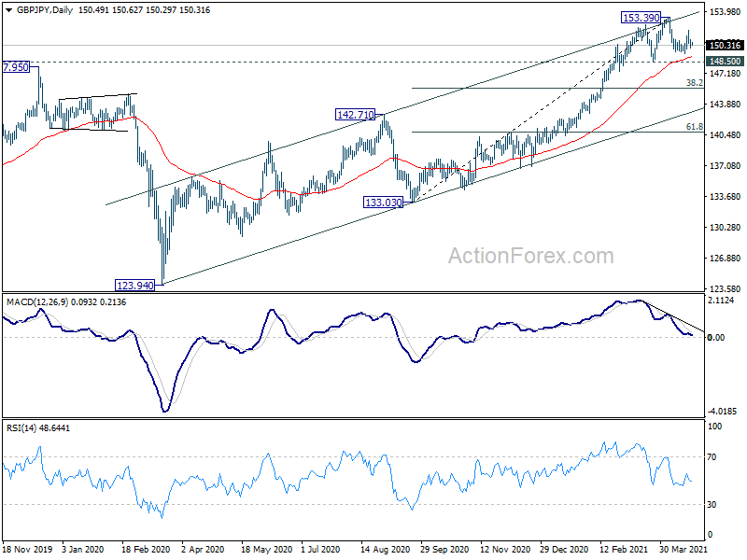Click the RSI 100 scale label
The image size is (747, 560).
(714, 427)
